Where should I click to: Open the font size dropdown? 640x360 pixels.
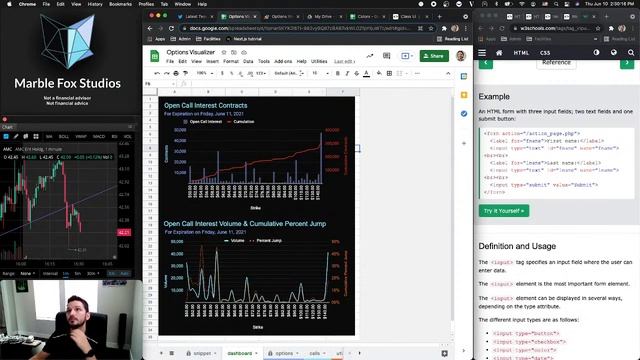320,73
